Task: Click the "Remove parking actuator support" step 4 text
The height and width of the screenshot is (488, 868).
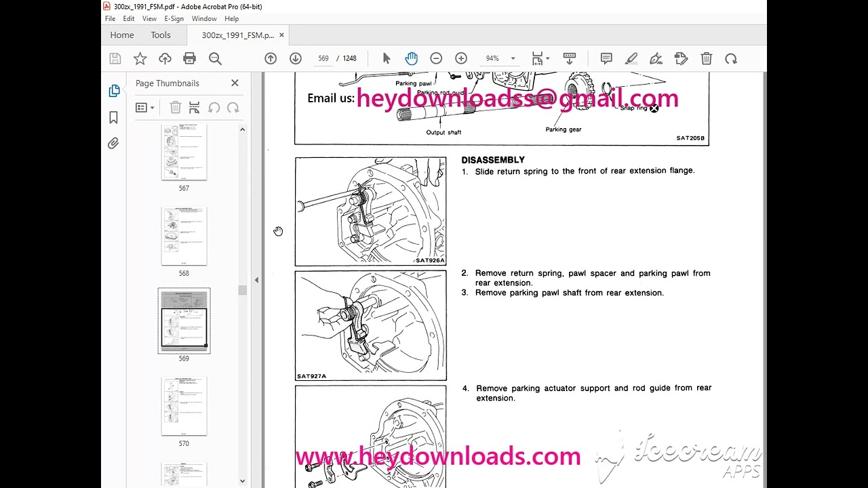Action: [x=593, y=393]
